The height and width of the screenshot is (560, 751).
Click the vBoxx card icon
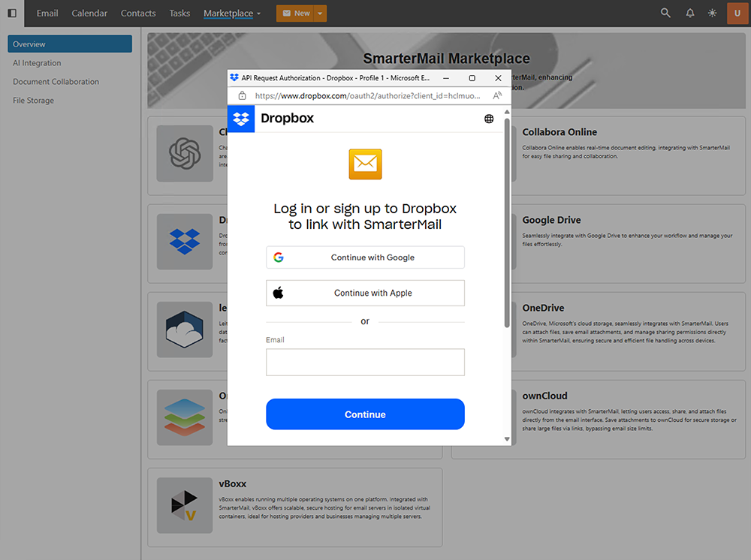185,505
